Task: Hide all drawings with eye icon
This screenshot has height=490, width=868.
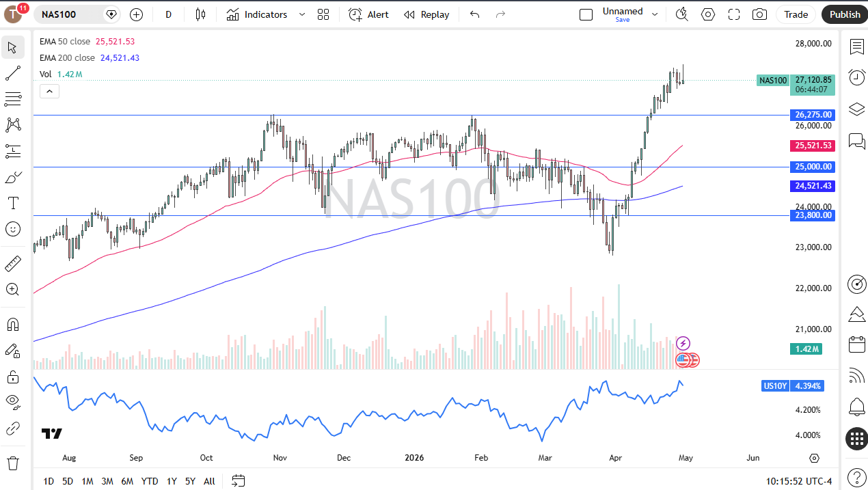Action: (12, 403)
